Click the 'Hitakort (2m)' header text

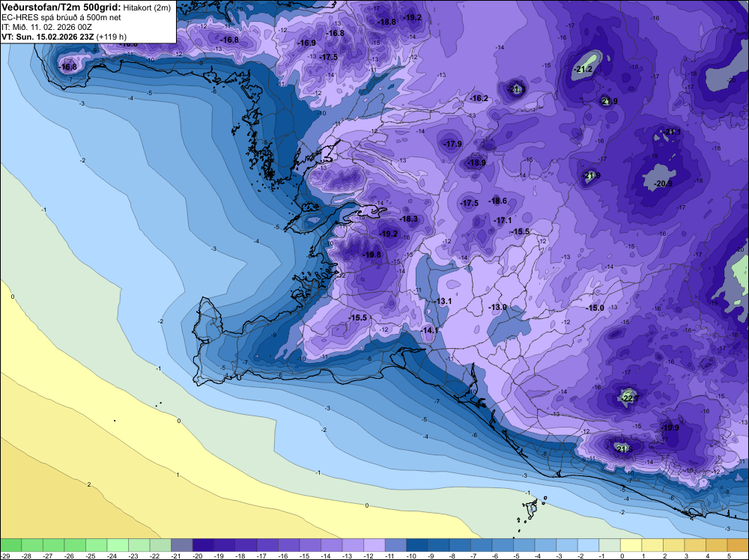coord(148,7)
